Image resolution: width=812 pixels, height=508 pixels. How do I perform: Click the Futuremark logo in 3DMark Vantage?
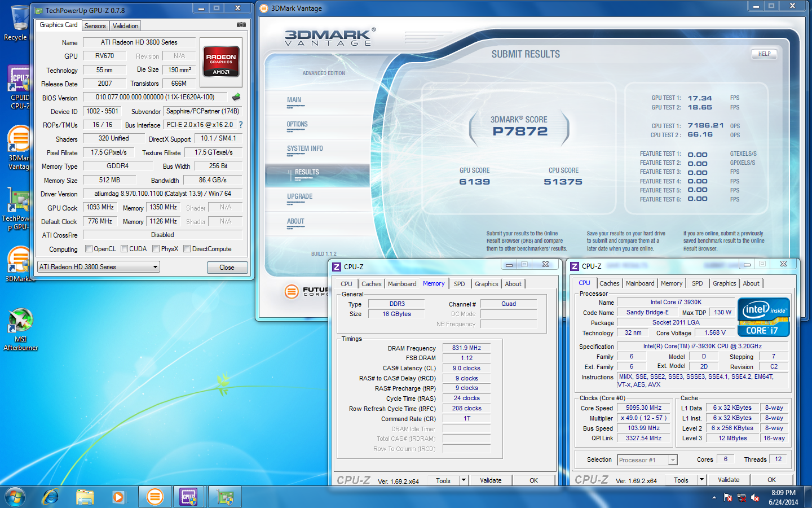[x=292, y=291]
